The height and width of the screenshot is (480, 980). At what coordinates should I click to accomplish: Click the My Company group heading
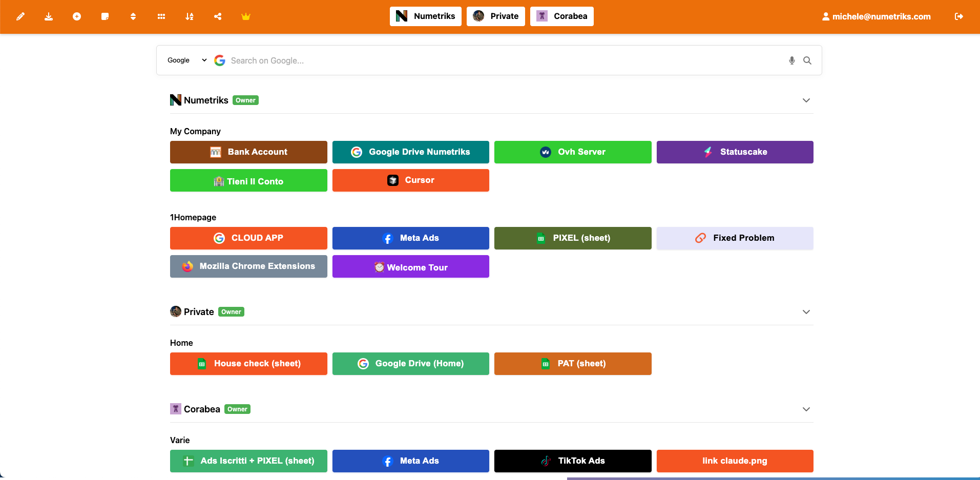[x=195, y=131]
